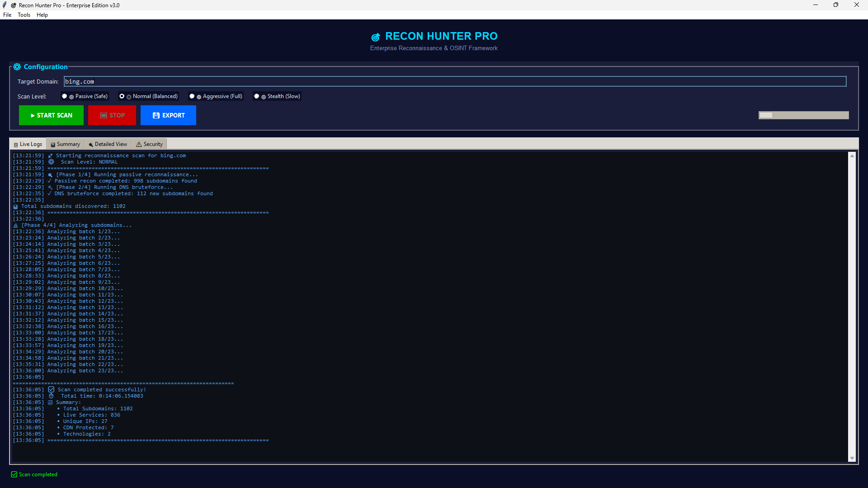Select the Passive (Safe) scan level
The height and width of the screenshot is (488, 868).
tap(65, 96)
